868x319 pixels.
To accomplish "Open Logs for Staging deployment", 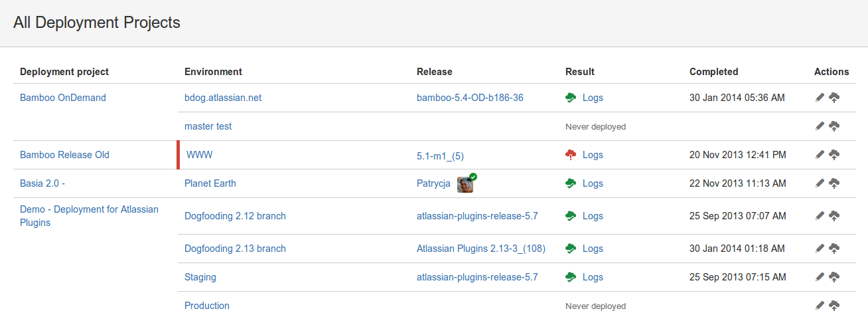I will [x=593, y=277].
